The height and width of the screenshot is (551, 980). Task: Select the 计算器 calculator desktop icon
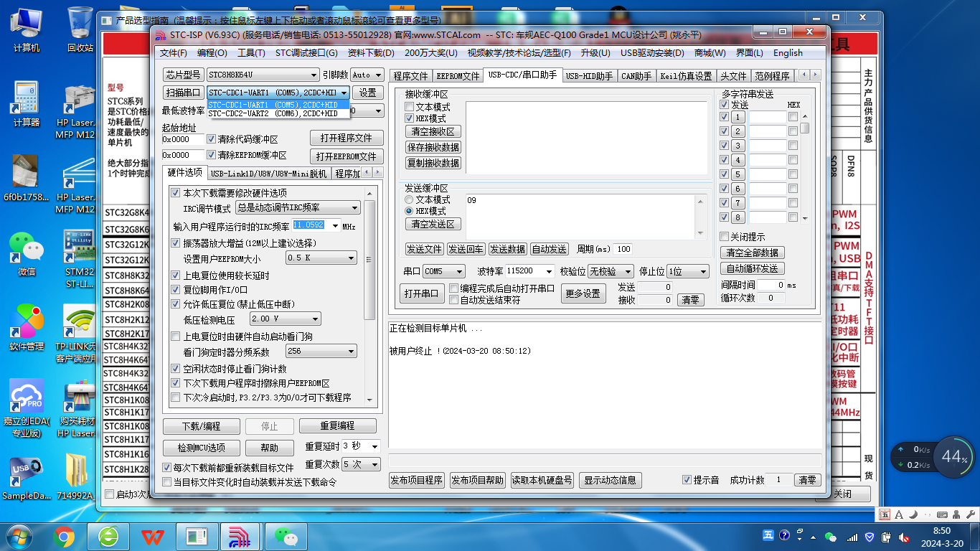pyautogui.click(x=27, y=104)
